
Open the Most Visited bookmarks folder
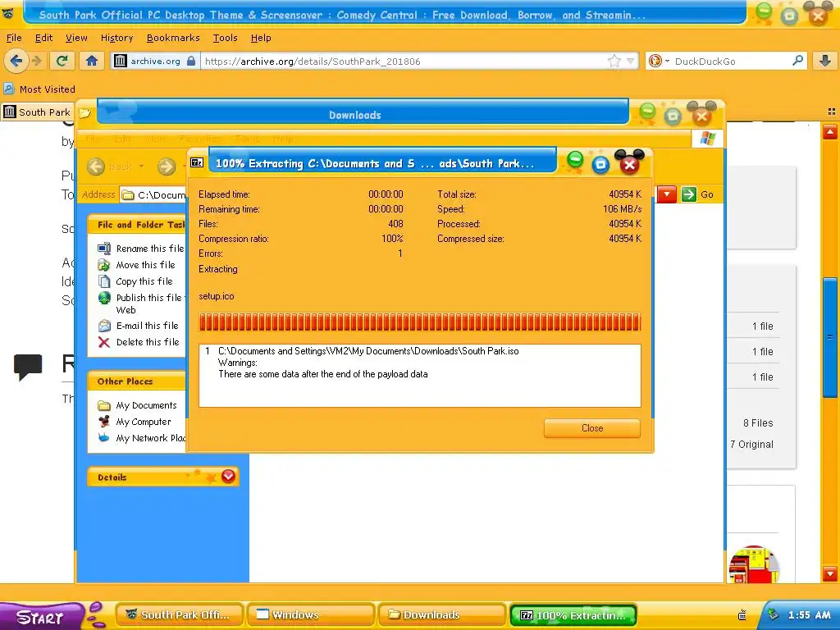(39, 89)
